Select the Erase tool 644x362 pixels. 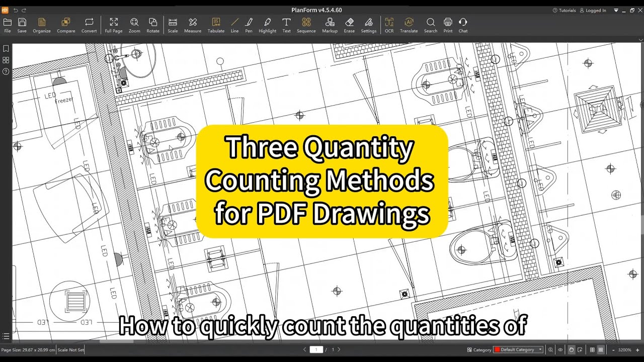pos(349,25)
